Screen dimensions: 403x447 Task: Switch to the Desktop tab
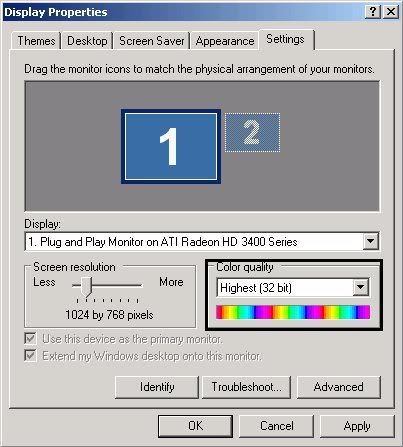pyautogui.click(x=87, y=41)
